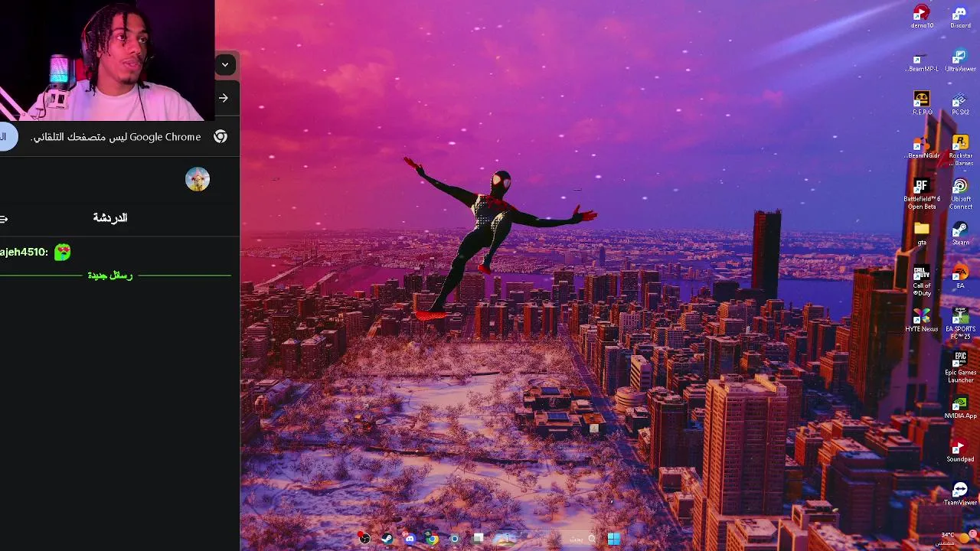Image resolution: width=980 pixels, height=551 pixels.
Task: Open Epic Games Launcher icon
Action: point(960,368)
